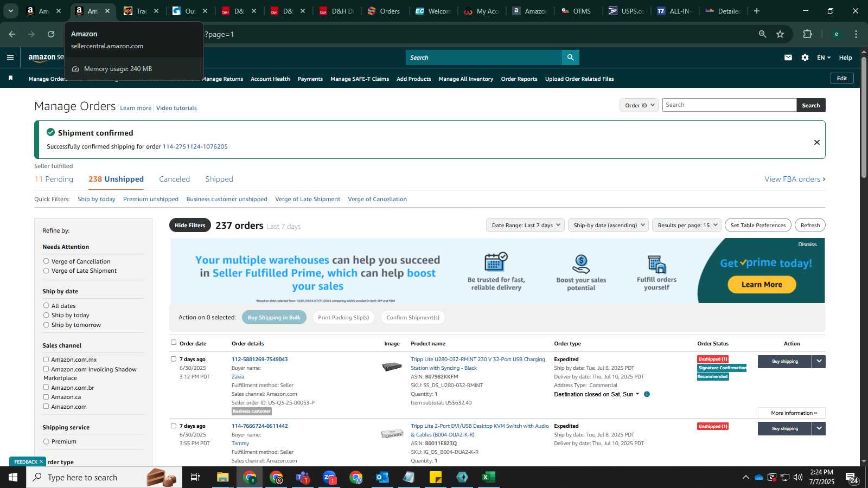Image resolution: width=868 pixels, height=488 pixels.
Task: Bookmark this page with the star icon
Action: pyautogui.click(x=780, y=34)
